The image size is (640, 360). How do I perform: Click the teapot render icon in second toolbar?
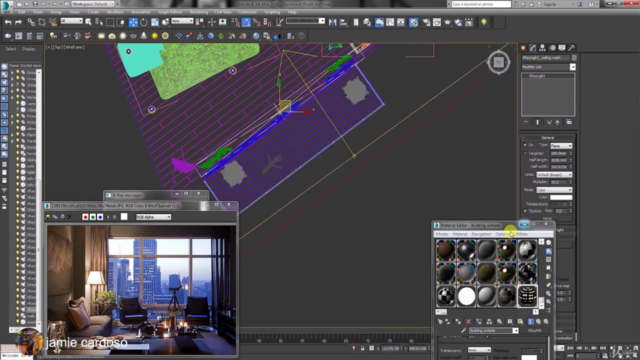tap(8, 36)
